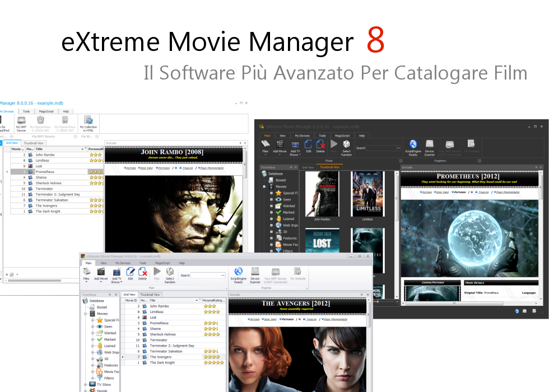Screen dimensions: 549x392
Task: Select John Rambo poster thumbnail in dark window
Action: (x=322, y=194)
